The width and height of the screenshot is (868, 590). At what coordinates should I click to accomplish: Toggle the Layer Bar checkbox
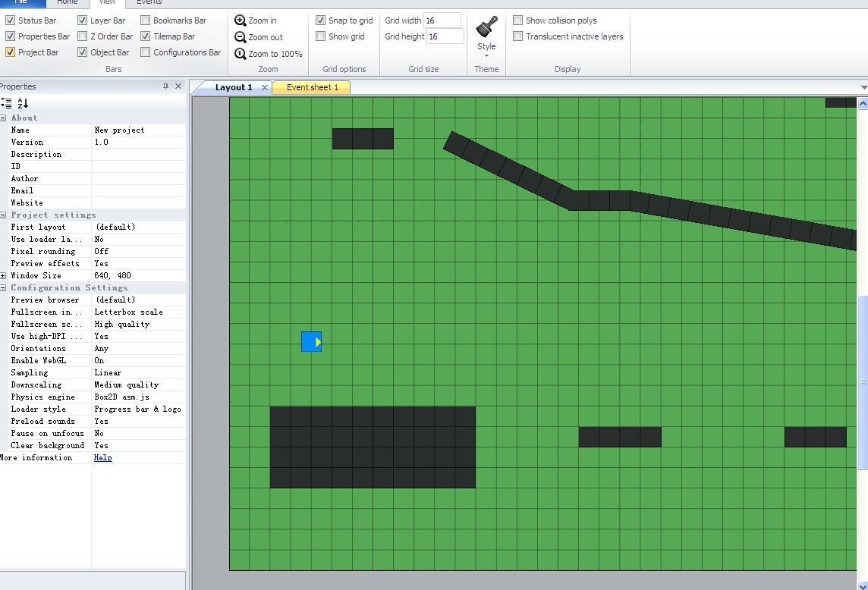(x=82, y=20)
